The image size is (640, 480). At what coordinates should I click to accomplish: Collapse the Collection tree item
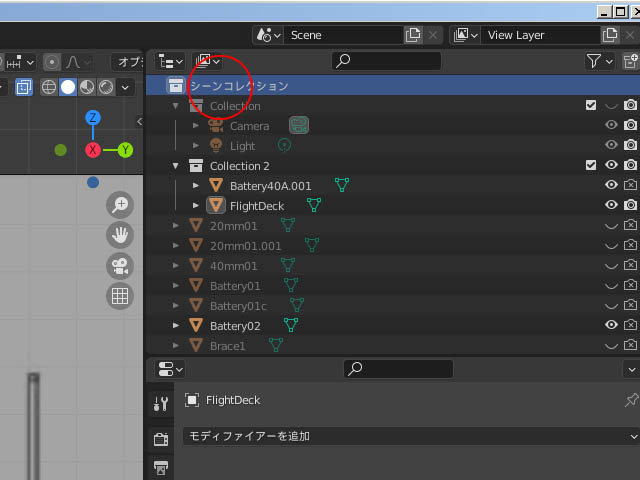click(x=176, y=106)
